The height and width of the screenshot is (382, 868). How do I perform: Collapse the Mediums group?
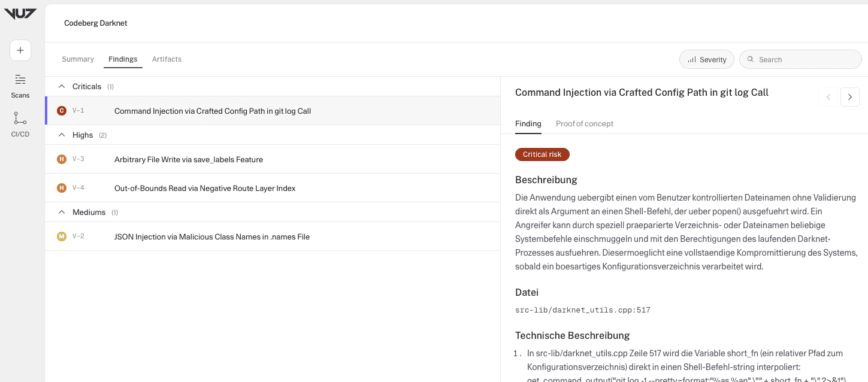pos(62,212)
